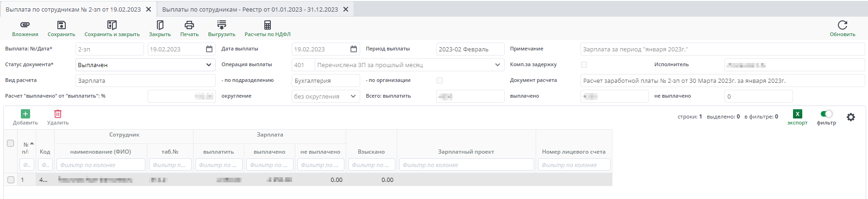Click the Сохранить save icon
The image size is (868, 199).
coord(61,25)
